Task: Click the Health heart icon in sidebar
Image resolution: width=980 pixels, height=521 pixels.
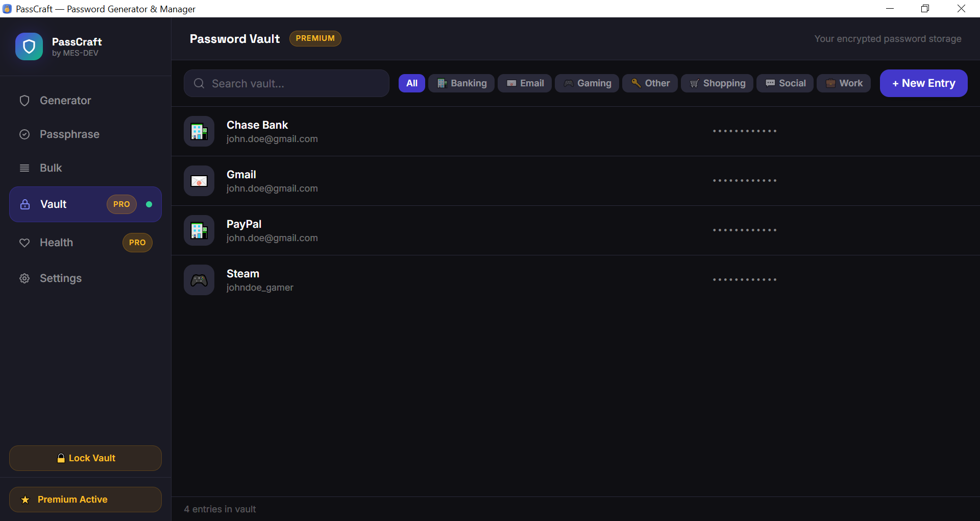Action: (x=24, y=243)
